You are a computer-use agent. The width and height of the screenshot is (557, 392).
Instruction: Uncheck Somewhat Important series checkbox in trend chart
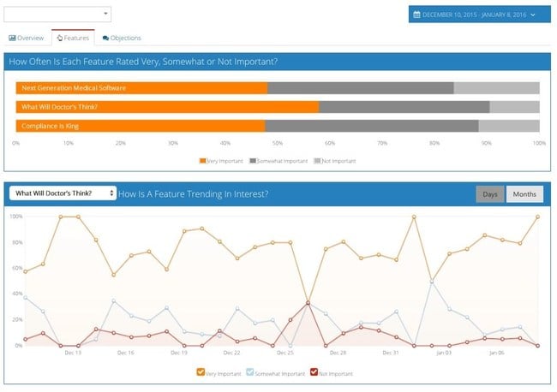(x=250, y=372)
